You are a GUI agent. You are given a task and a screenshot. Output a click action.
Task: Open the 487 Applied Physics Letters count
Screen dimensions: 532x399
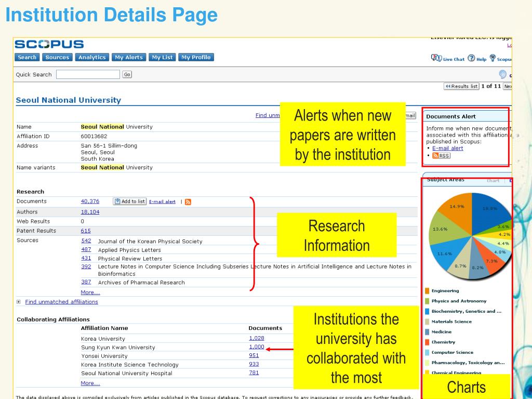(x=86, y=249)
